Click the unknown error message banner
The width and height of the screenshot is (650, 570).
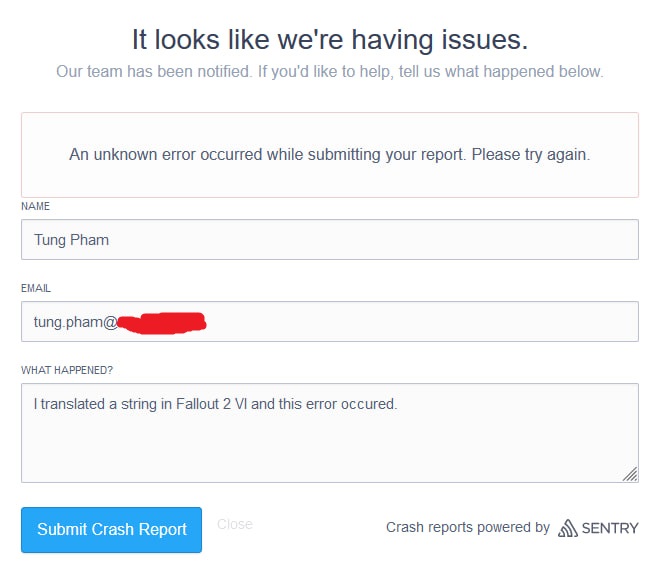click(330, 155)
